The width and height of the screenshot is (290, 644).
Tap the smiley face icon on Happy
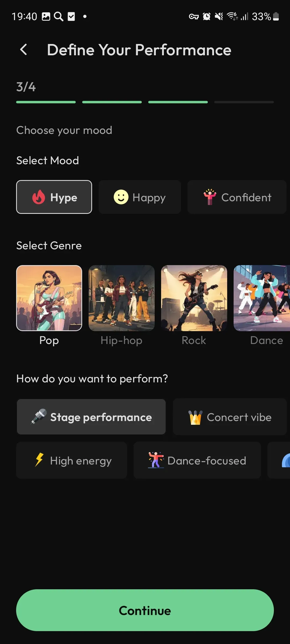[121, 197]
